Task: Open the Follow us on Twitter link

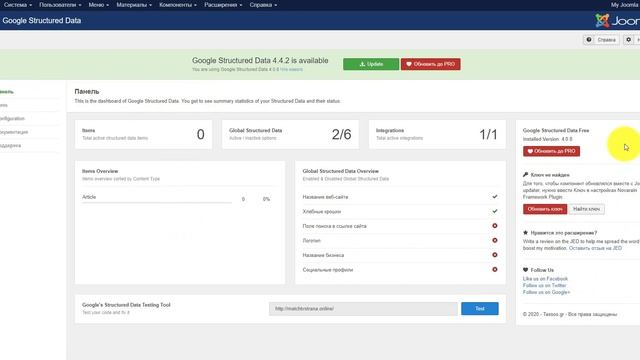Action: [x=544, y=285]
